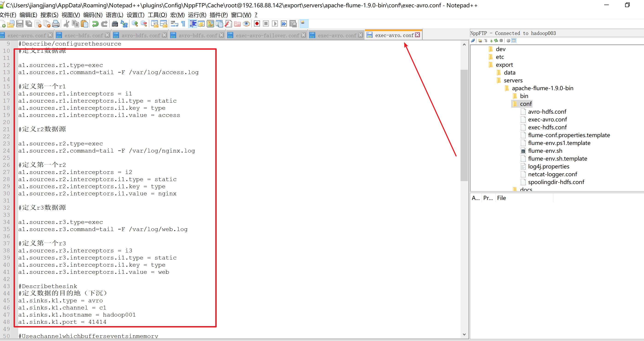This screenshot has width=644, height=341.
Task: Click the Undo toolbar icon
Action: (95, 24)
